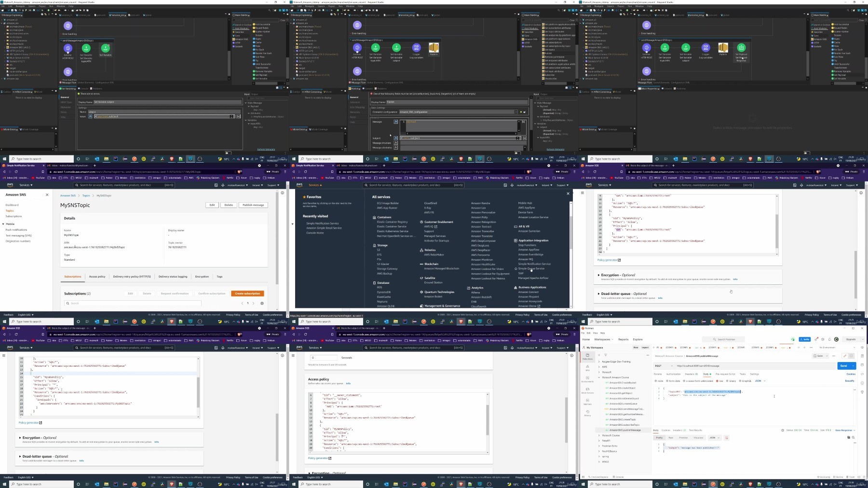Open Simple Queue Service link in AWS services menu
The height and width of the screenshot is (488, 868).
[531, 268]
